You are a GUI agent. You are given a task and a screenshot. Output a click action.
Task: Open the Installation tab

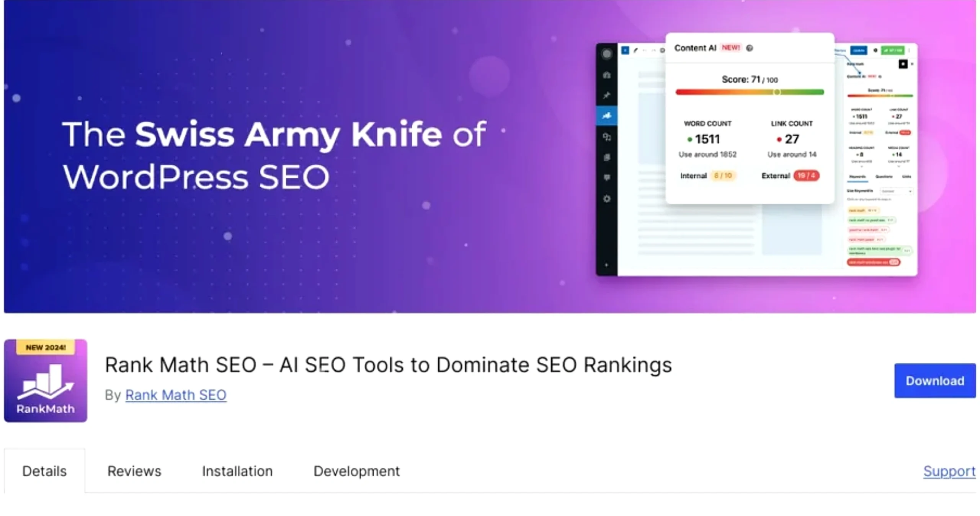237,471
